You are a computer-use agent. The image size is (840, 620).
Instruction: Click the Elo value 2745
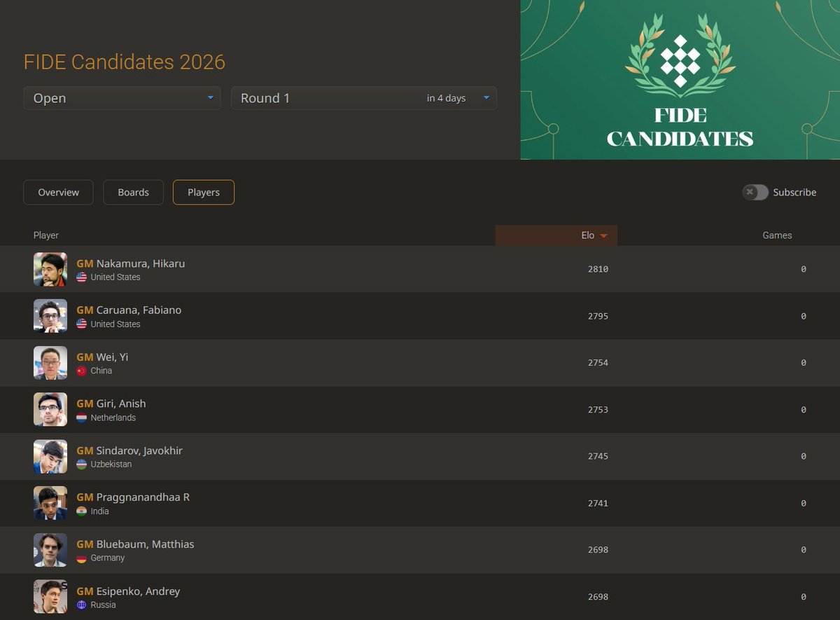point(598,456)
